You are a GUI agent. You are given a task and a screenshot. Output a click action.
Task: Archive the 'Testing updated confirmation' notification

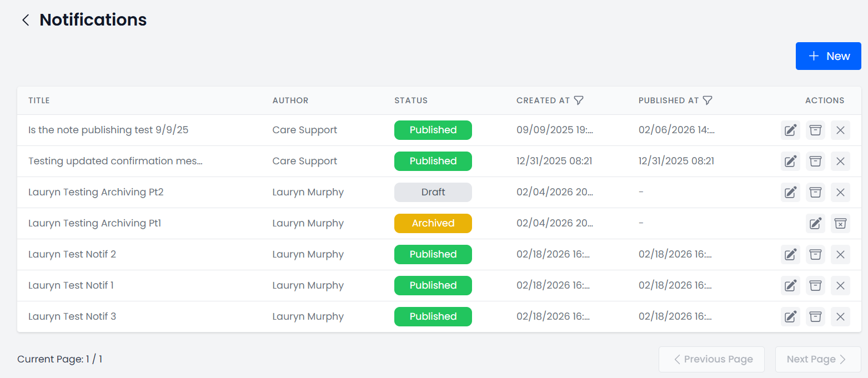815,161
